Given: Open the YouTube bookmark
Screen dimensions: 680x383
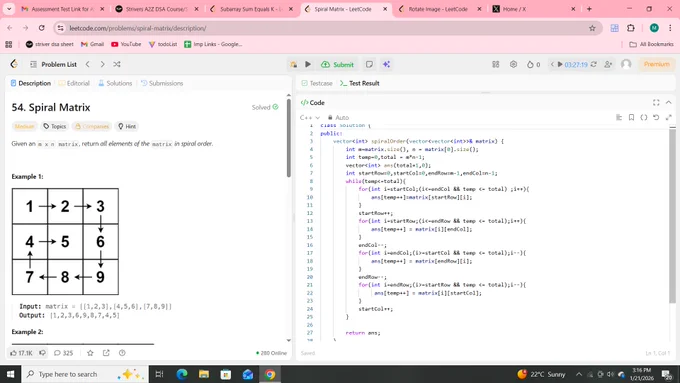Looking at the screenshot, I should click(126, 44).
